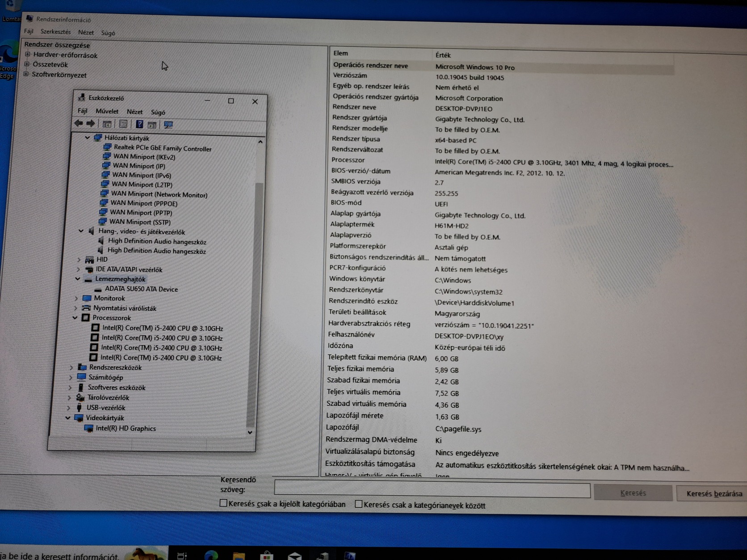Expand IDE ATA/ATAPI vezérlők node
The image size is (747, 560).
78,269
